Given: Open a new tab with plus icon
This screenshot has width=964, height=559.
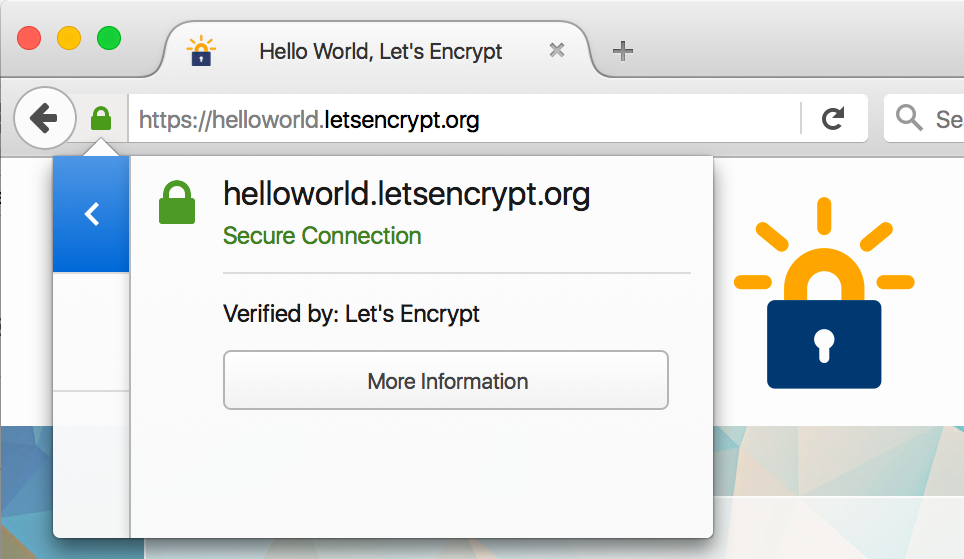Looking at the screenshot, I should point(623,50).
